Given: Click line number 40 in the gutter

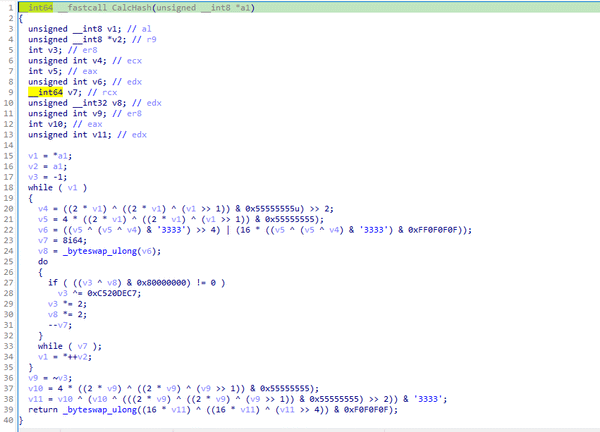Looking at the screenshot, I should tap(8, 420).
